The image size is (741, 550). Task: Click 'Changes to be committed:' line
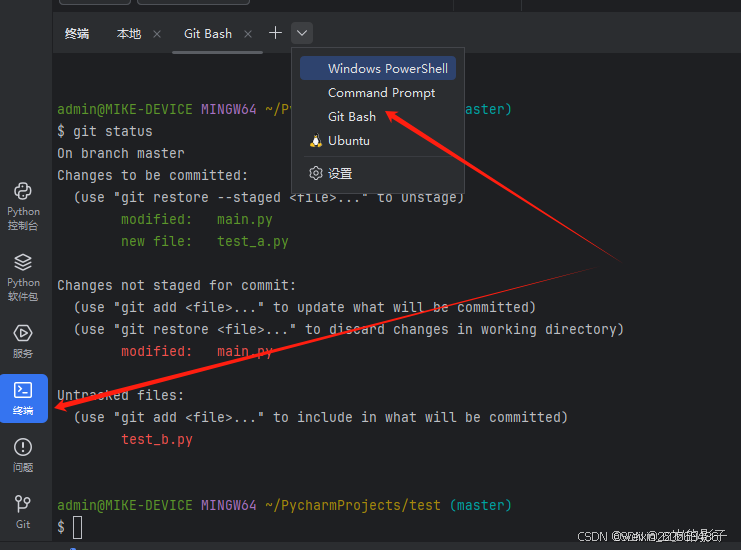pos(152,175)
